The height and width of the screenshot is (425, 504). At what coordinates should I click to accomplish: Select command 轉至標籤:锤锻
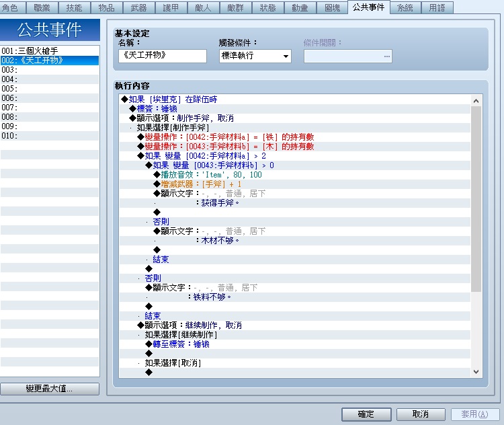click(295, 344)
